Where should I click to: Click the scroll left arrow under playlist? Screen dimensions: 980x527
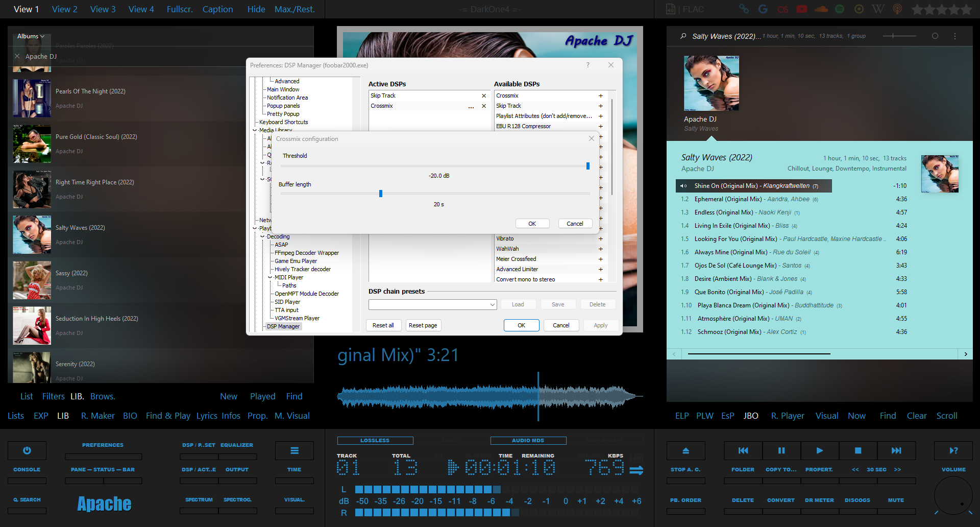click(674, 354)
